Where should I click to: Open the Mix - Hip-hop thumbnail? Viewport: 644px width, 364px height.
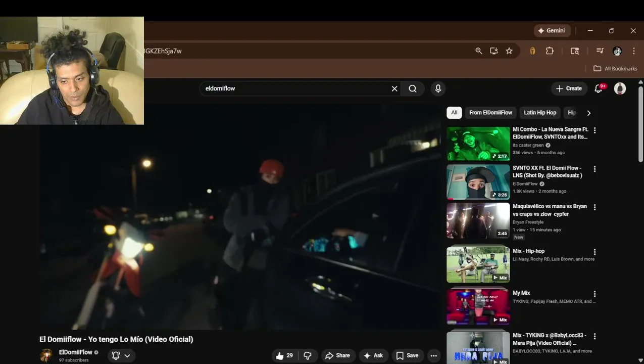click(478, 264)
